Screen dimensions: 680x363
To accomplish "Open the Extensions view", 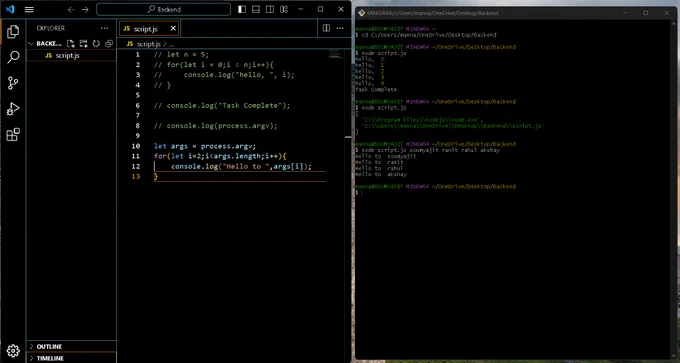I will tap(13, 134).
